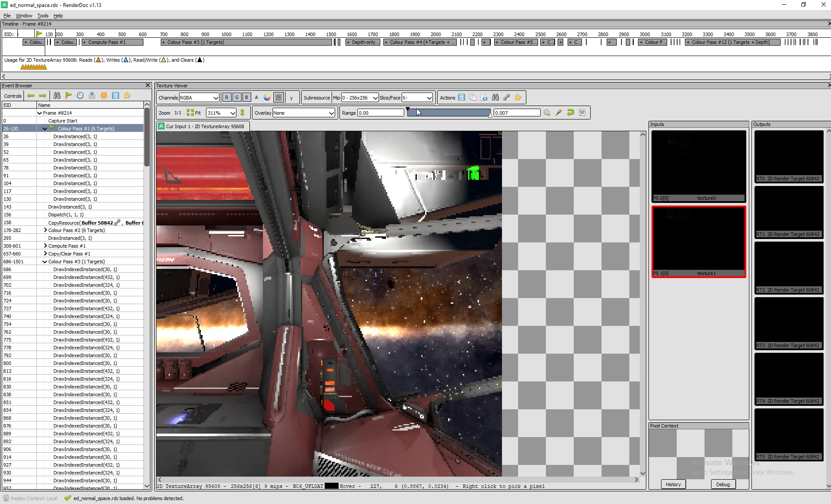
Task: Click the History button
Action: (x=673, y=484)
